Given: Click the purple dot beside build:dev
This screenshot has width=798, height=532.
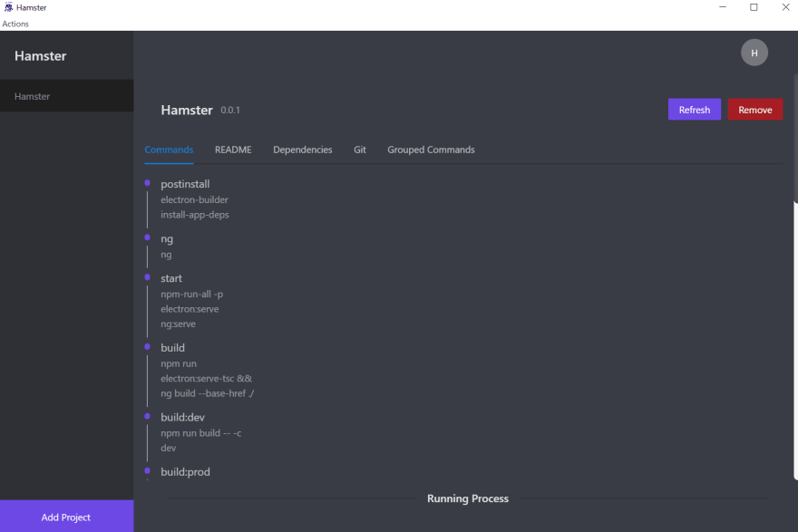Looking at the screenshot, I should coord(148,416).
